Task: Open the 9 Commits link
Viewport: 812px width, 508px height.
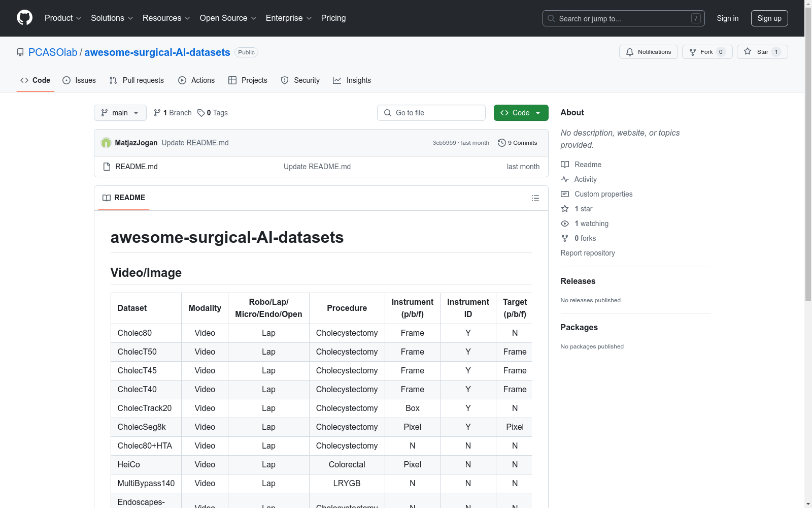Action: [x=517, y=143]
